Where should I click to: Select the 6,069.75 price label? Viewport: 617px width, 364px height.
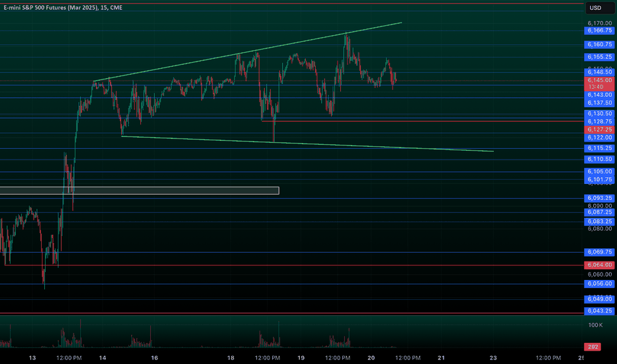click(599, 252)
